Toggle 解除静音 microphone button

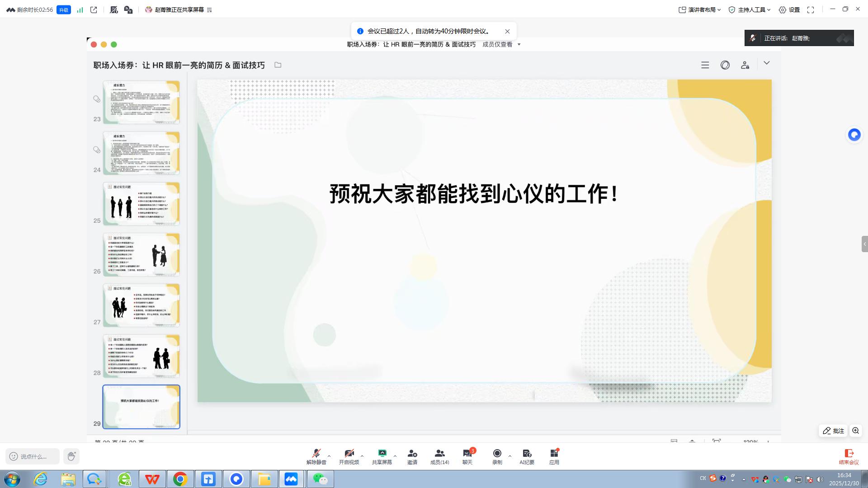point(316,454)
